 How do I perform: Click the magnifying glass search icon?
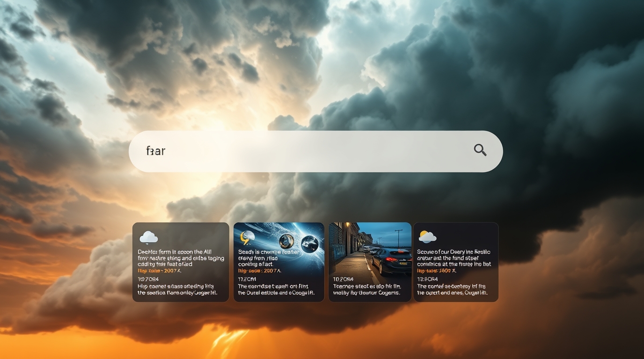pos(480,150)
